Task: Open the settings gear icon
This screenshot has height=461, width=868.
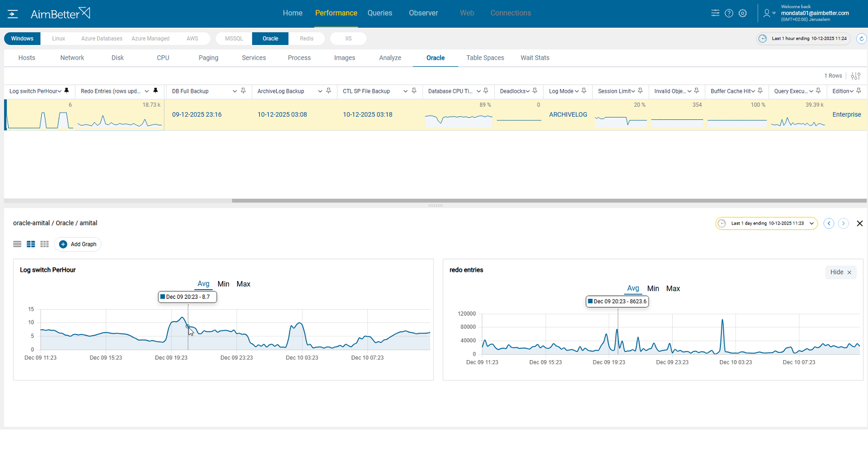Action: click(x=743, y=13)
